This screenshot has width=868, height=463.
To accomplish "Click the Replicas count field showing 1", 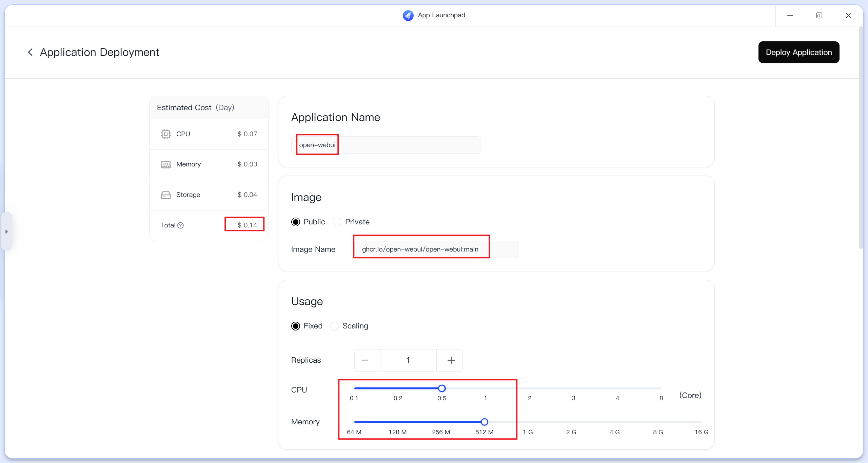I will [x=408, y=360].
